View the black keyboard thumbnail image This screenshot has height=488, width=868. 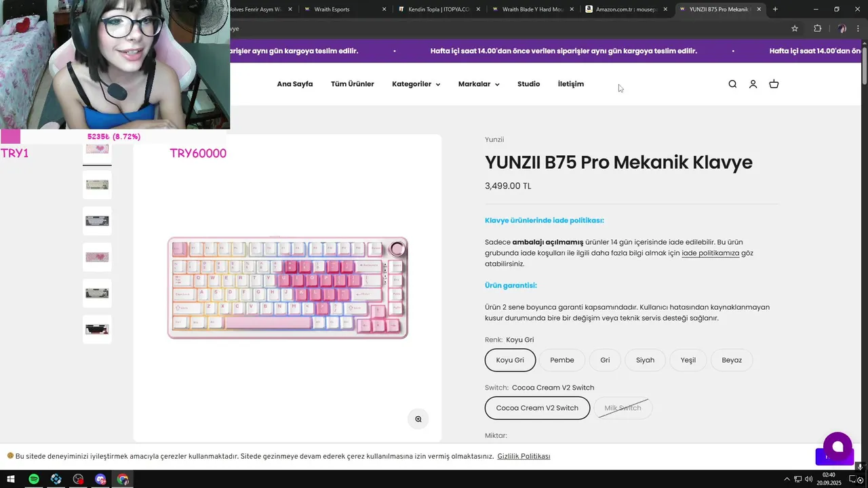click(97, 329)
